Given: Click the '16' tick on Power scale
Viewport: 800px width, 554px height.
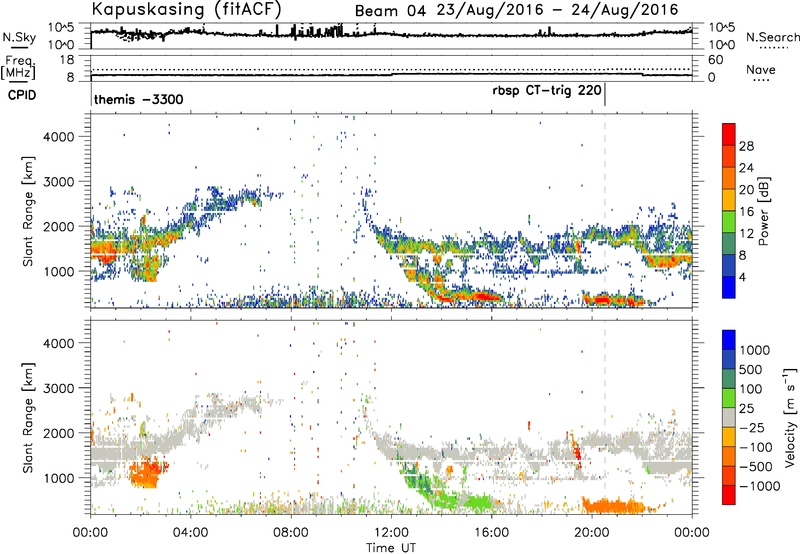Looking at the screenshot, I should tap(746, 212).
